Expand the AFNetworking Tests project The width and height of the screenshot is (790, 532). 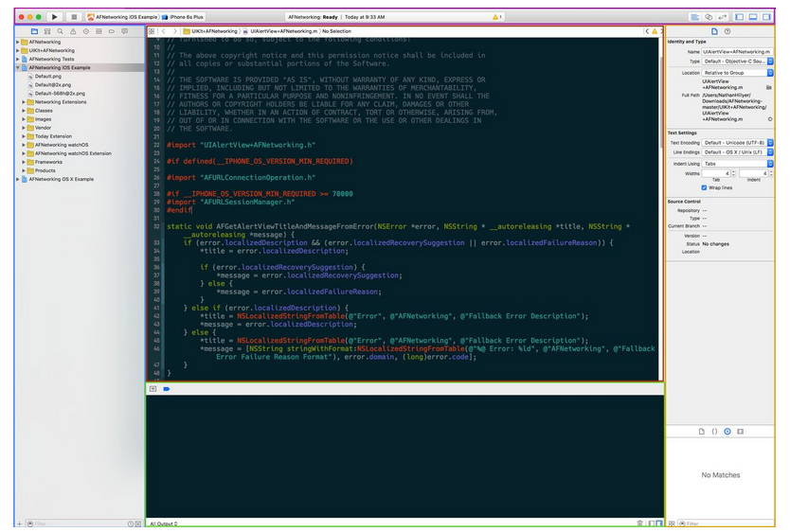(x=18, y=60)
